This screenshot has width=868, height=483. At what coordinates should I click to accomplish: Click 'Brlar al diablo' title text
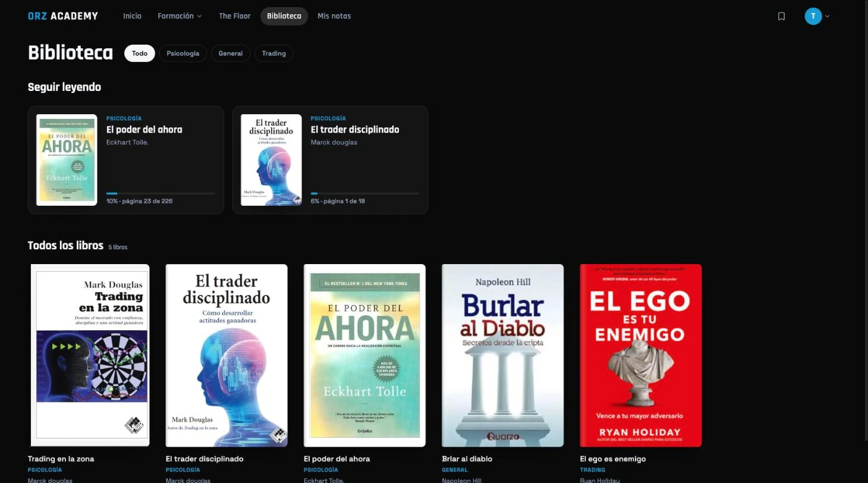pyautogui.click(x=467, y=459)
